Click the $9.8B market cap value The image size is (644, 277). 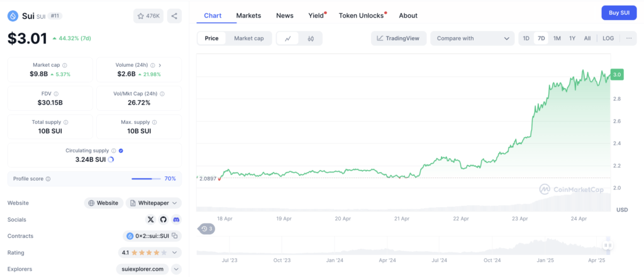[38, 74]
